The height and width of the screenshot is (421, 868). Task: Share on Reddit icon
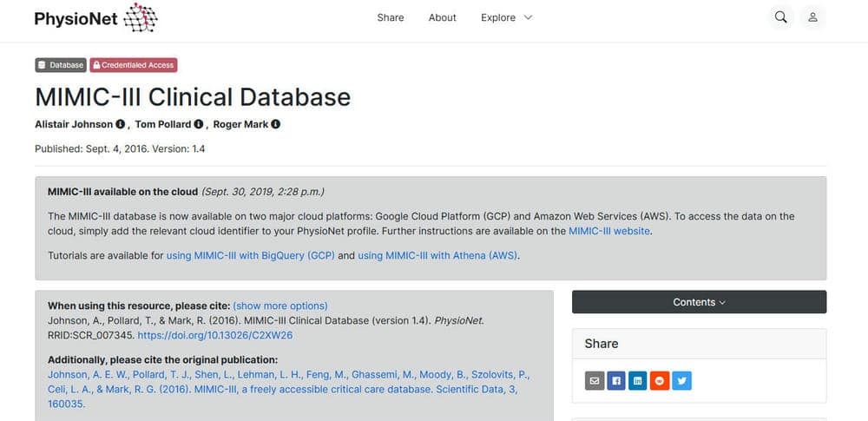coord(660,380)
